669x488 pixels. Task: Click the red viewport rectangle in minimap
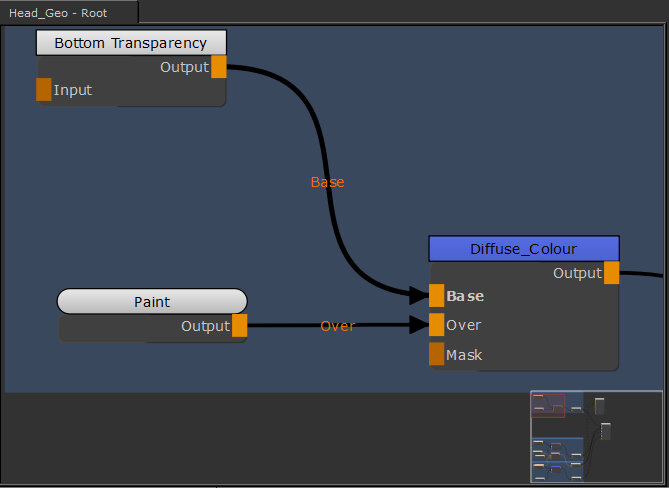coord(548,405)
